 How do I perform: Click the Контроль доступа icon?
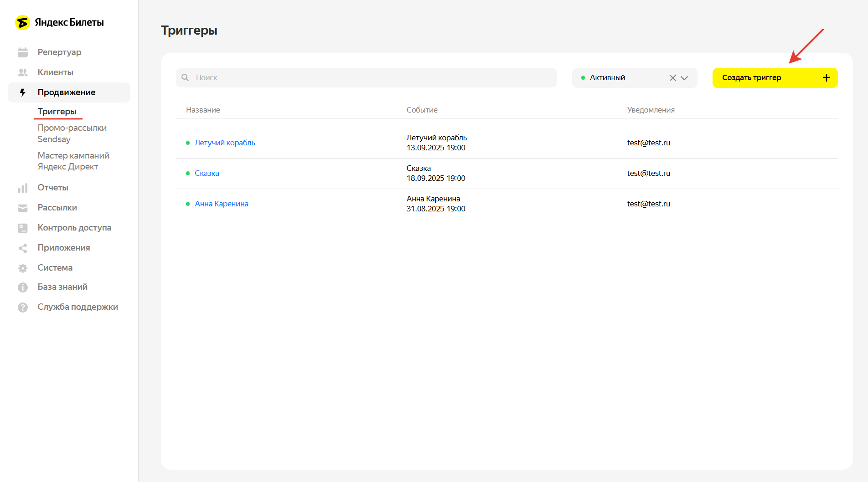(23, 228)
